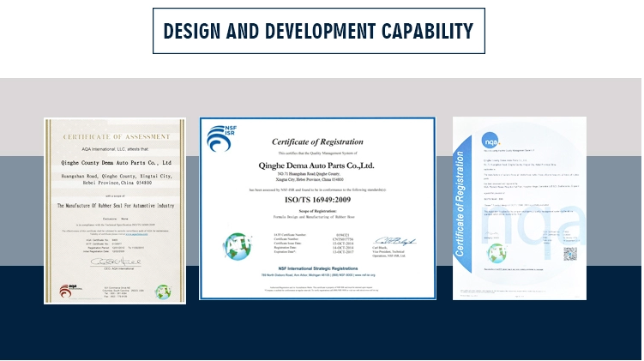Click the NQA logo on right certificate
644x361 pixels.
click(x=491, y=140)
